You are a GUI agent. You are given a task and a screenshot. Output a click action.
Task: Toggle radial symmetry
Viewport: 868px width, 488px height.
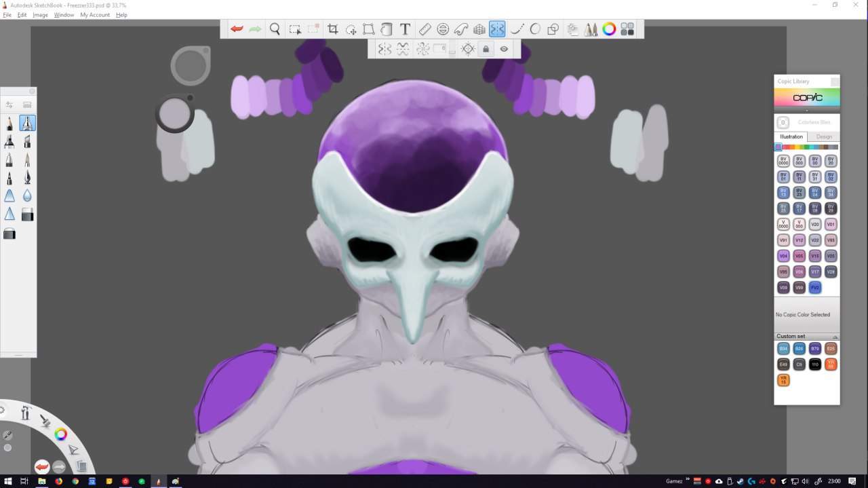click(x=422, y=49)
